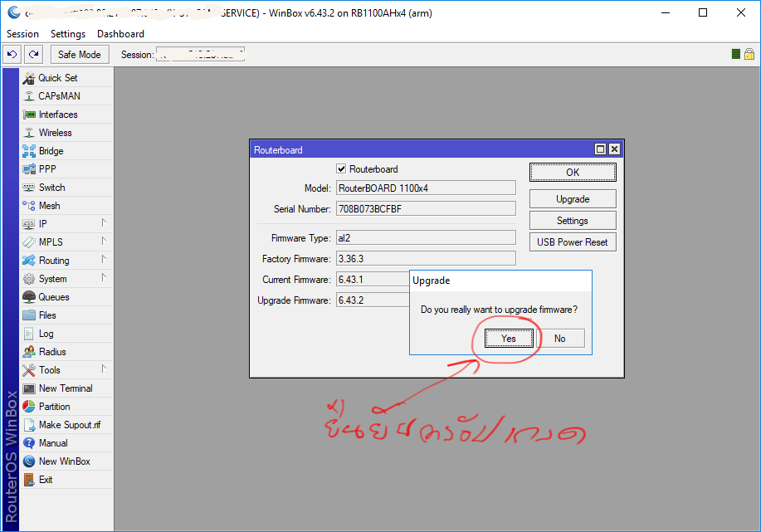Image resolution: width=761 pixels, height=532 pixels.
Task: Click the Redo toolbar arrow
Action: (33, 55)
